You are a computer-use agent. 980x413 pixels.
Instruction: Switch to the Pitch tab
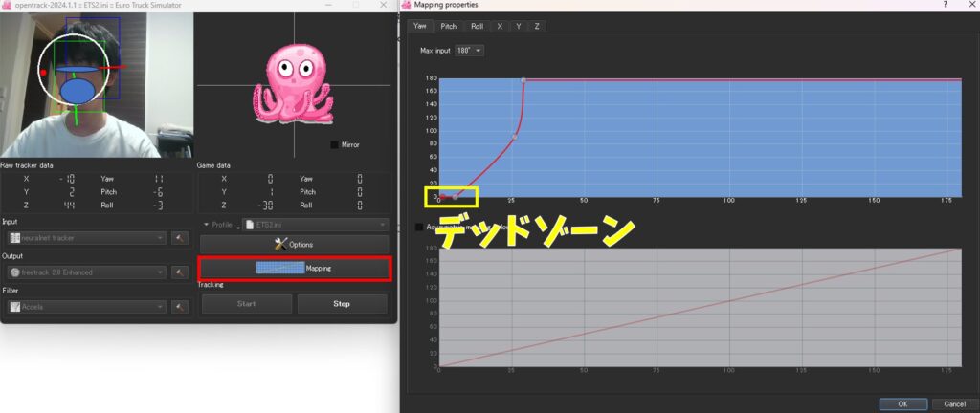(449, 26)
